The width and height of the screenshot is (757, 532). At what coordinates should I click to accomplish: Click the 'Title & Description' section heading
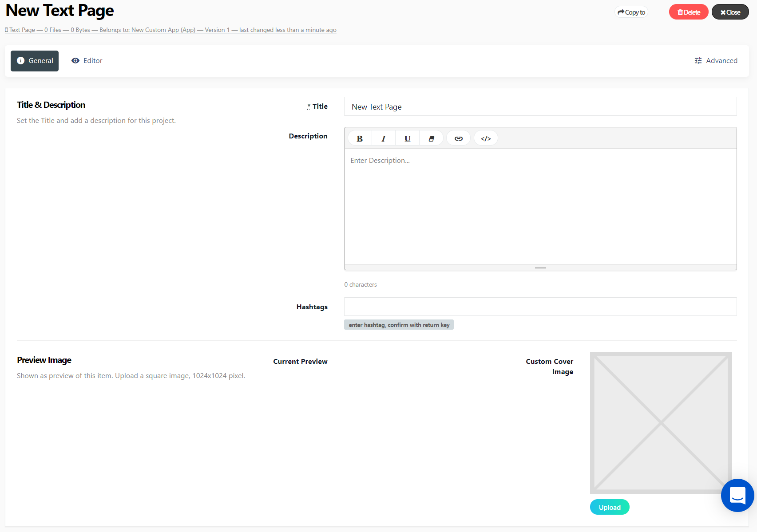51,105
